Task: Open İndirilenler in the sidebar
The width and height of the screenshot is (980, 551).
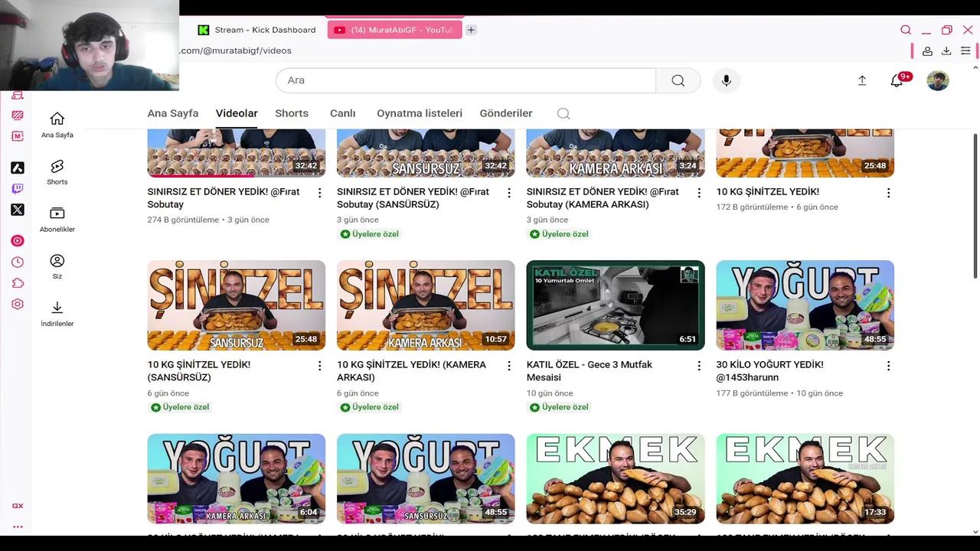Action: tap(57, 314)
